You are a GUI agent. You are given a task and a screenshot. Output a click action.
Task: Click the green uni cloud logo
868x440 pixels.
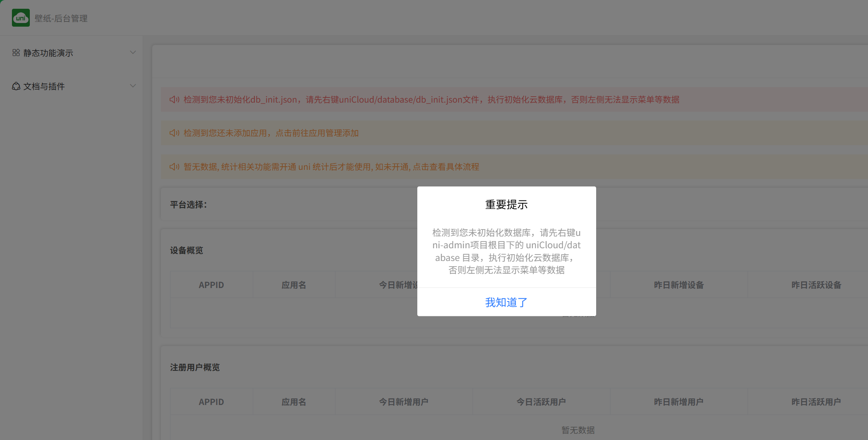tap(21, 18)
